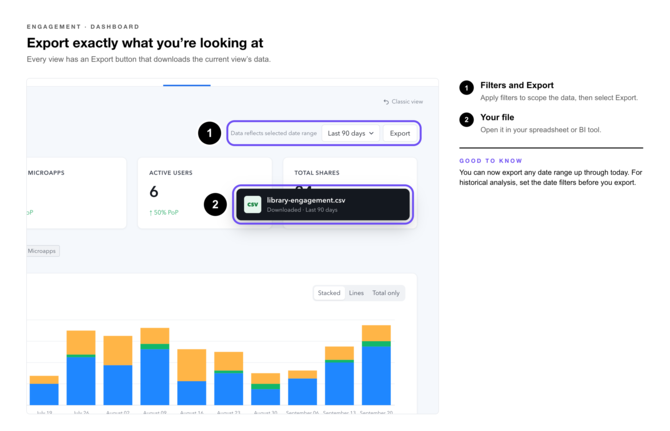Image resolution: width=670 pixels, height=431 pixels.
Task: Switch chart to Total only view
Action: tap(385, 293)
